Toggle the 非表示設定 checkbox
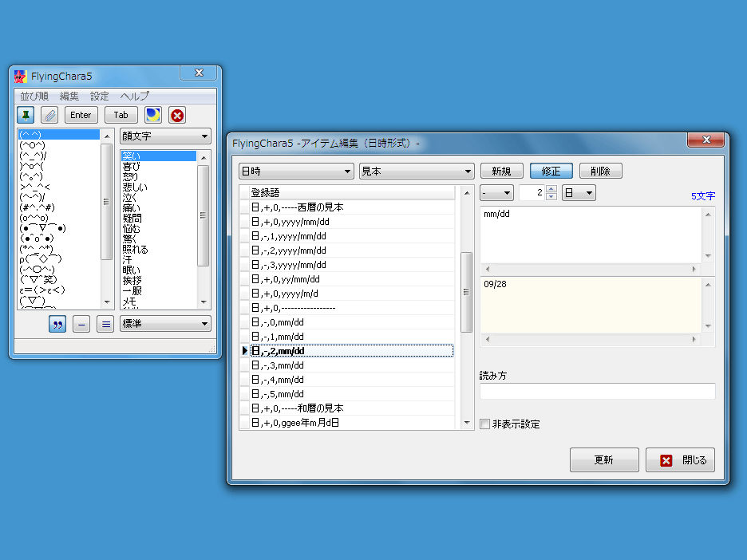 click(485, 424)
